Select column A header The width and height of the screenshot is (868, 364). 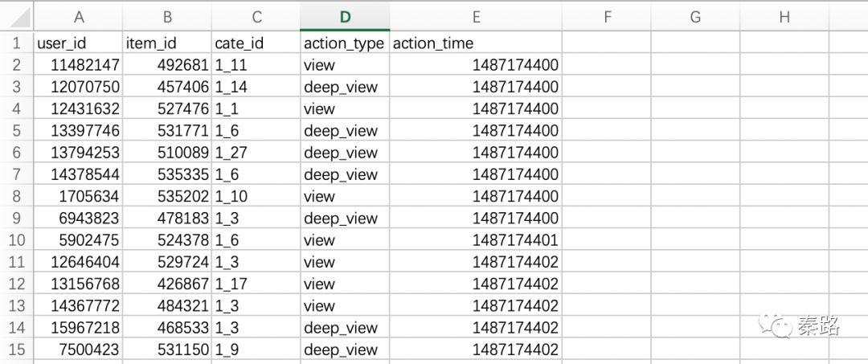point(78,17)
